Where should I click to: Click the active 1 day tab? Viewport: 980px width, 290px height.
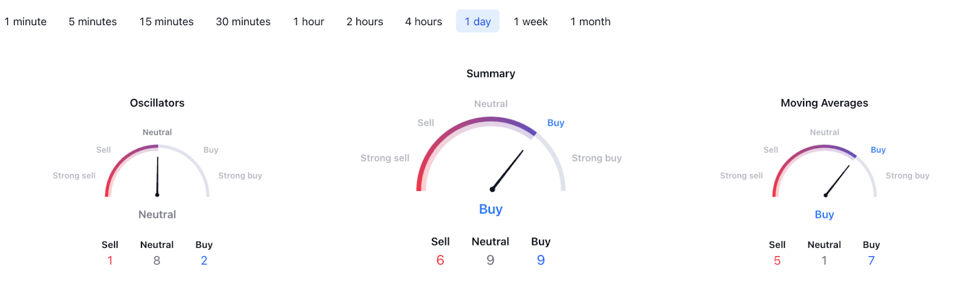478,21
